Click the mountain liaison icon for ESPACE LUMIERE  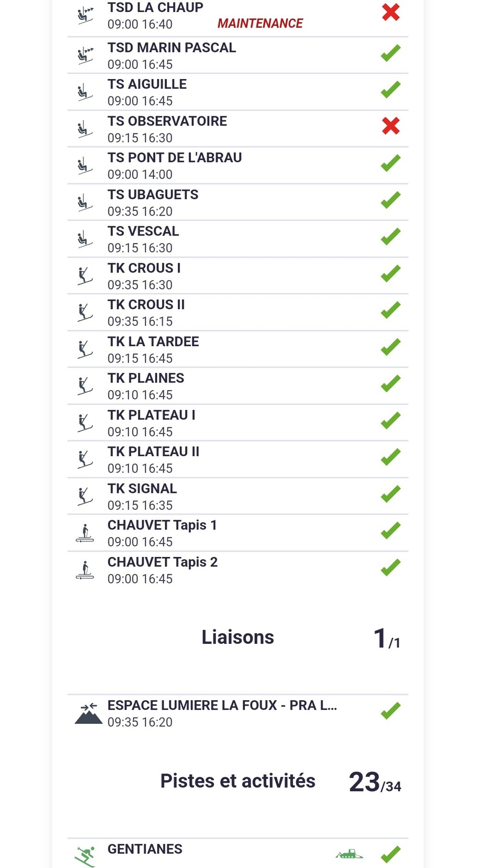88,714
